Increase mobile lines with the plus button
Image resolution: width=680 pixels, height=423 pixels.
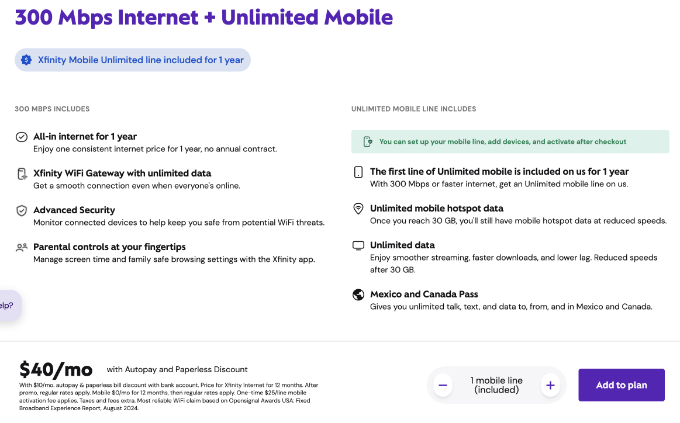[x=550, y=385]
